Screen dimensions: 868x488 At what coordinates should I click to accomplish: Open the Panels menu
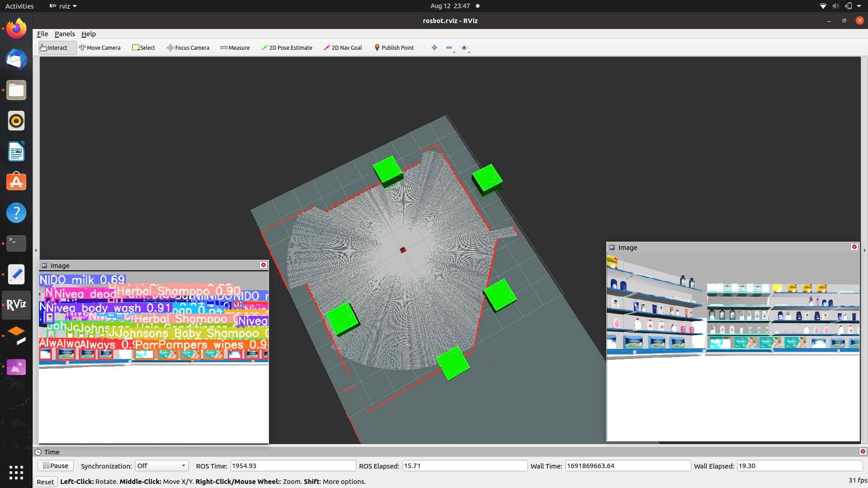[x=64, y=34]
